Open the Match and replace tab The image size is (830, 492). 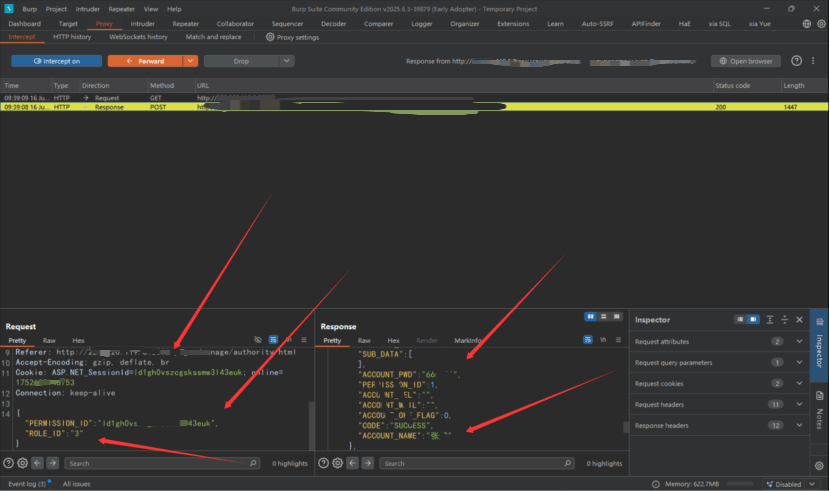(213, 37)
